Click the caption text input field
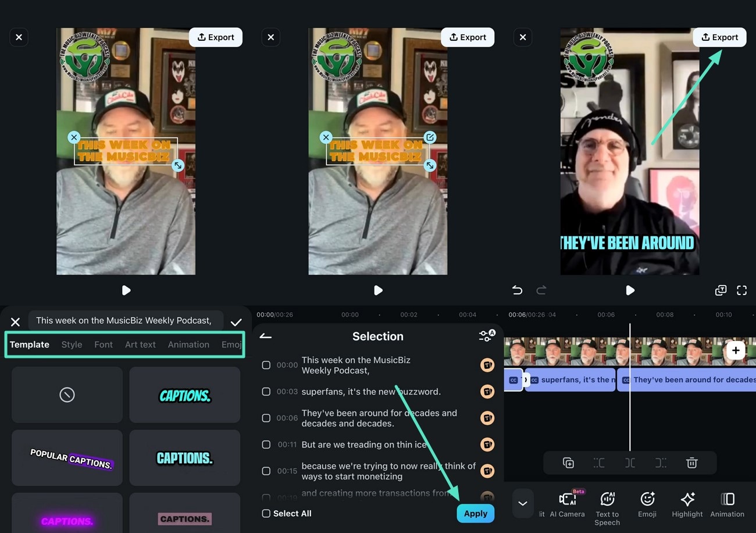Image resolution: width=756 pixels, height=533 pixels. (x=126, y=321)
